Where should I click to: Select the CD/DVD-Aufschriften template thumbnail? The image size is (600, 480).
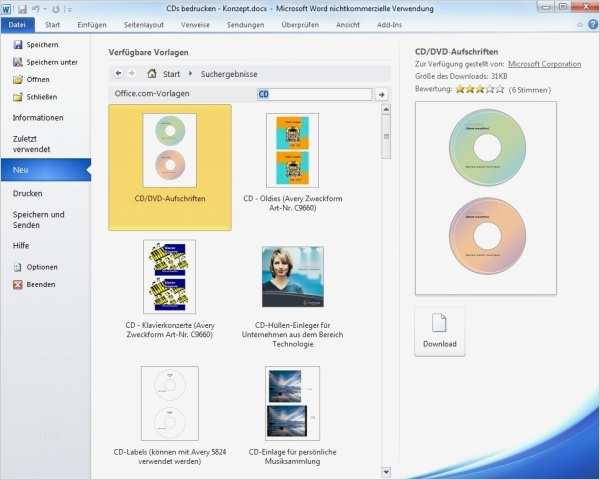pyautogui.click(x=170, y=167)
